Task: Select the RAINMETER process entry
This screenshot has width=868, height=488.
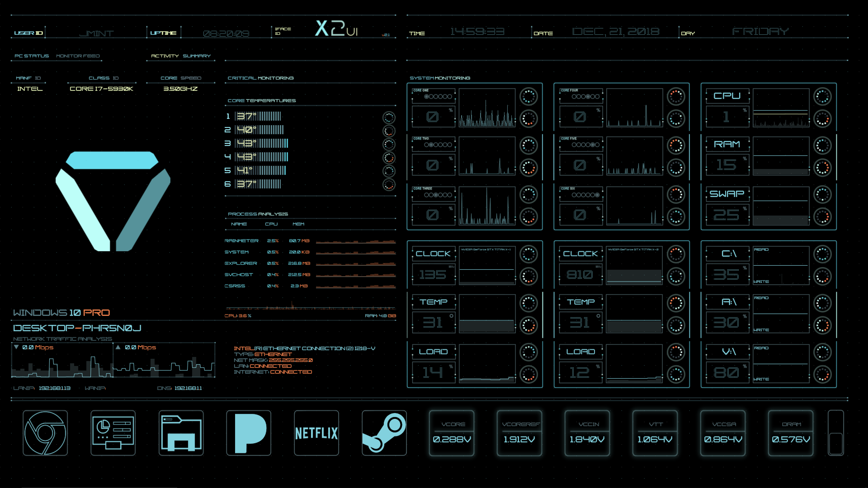Action: 241,241
